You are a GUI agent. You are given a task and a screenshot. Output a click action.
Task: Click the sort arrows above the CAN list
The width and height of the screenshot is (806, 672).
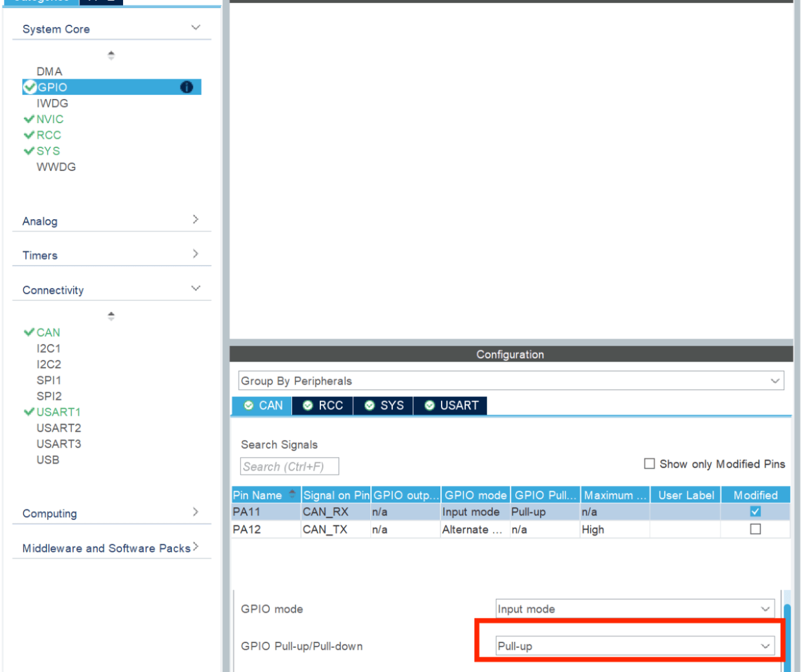click(x=111, y=316)
